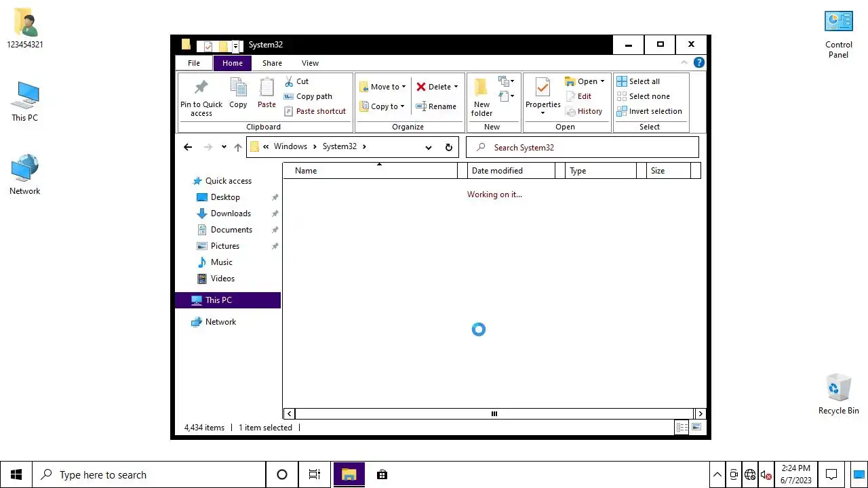
Task: Switch to the View ribbon tab
Action: coord(310,63)
